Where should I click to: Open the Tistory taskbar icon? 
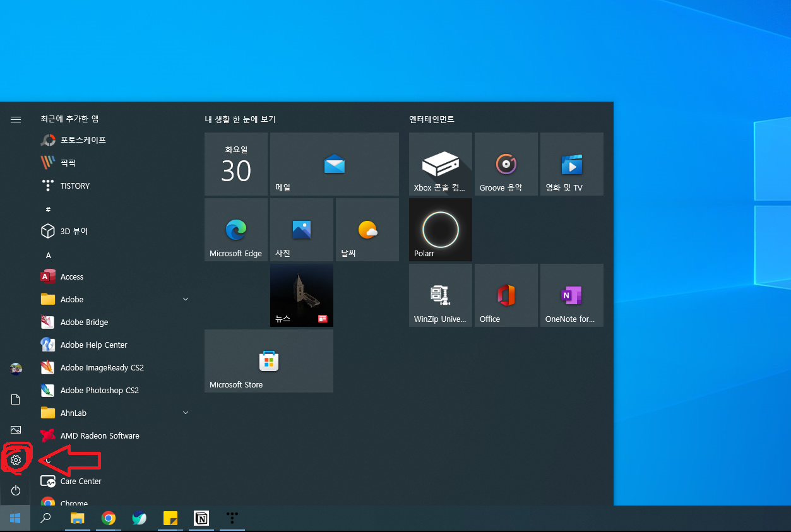coord(232,518)
